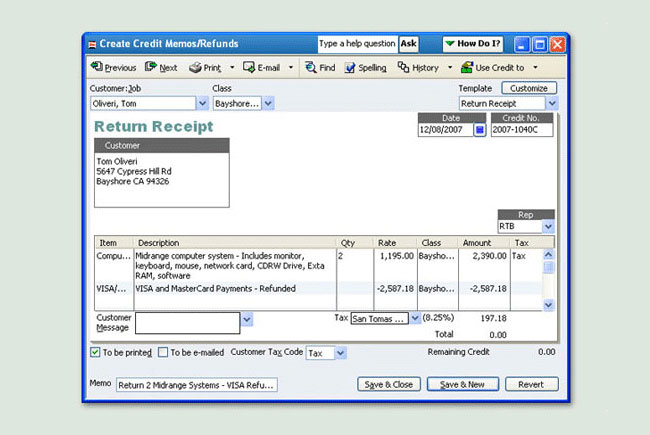Open the Print dropdown arrow menu
This screenshot has width=650, height=435.
click(232, 67)
